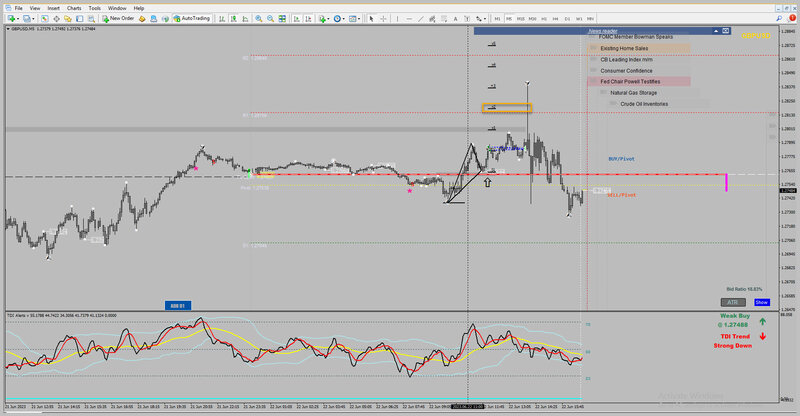
Task: Open the red alert notification icon
Action: [792, 18]
